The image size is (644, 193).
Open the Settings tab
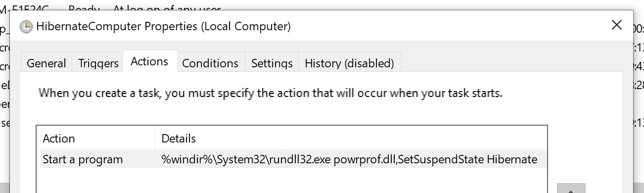point(272,63)
